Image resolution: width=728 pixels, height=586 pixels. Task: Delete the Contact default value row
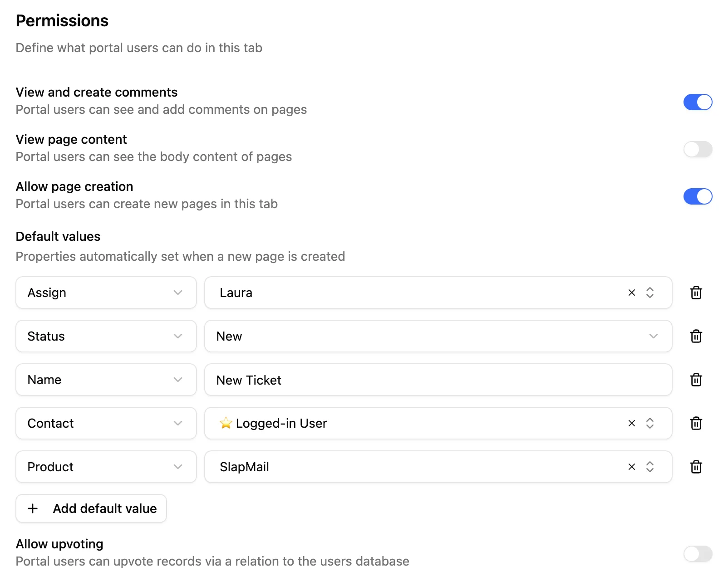(x=696, y=423)
